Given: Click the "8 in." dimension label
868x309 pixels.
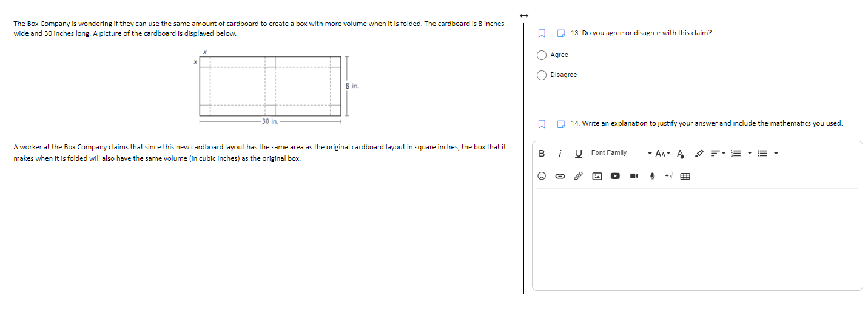Looking at the screenshot, I should coord(352,86).
